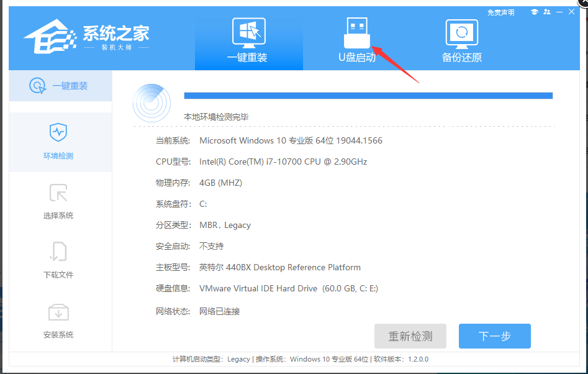Click the 下一步 button

click(495, 336)
